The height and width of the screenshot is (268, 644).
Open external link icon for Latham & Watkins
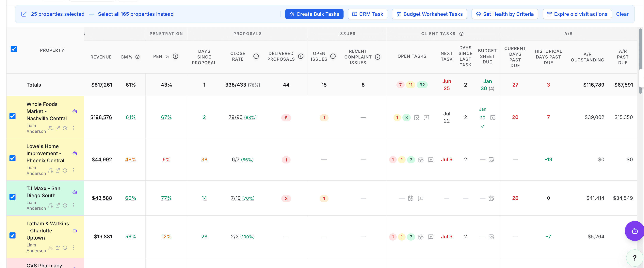pos(58,248)
